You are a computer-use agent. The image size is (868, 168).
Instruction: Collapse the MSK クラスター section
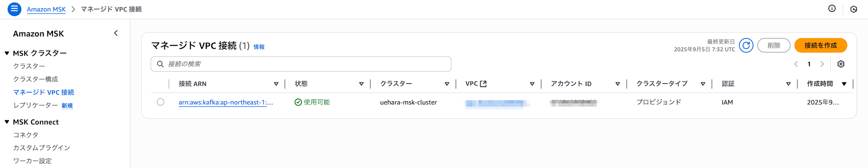(7, 53)
